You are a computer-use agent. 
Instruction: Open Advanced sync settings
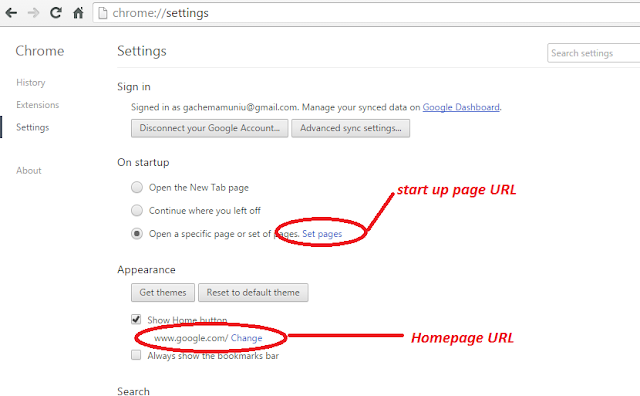[351, 128]
